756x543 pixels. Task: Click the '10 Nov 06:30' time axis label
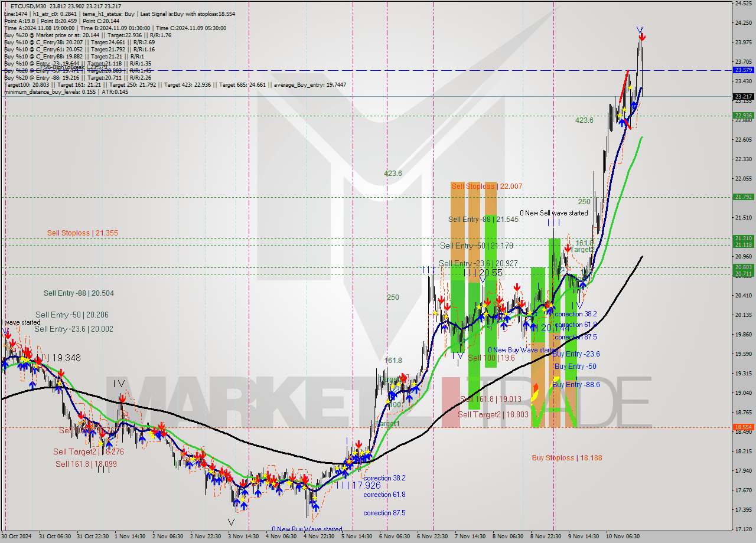click(623, 537)
